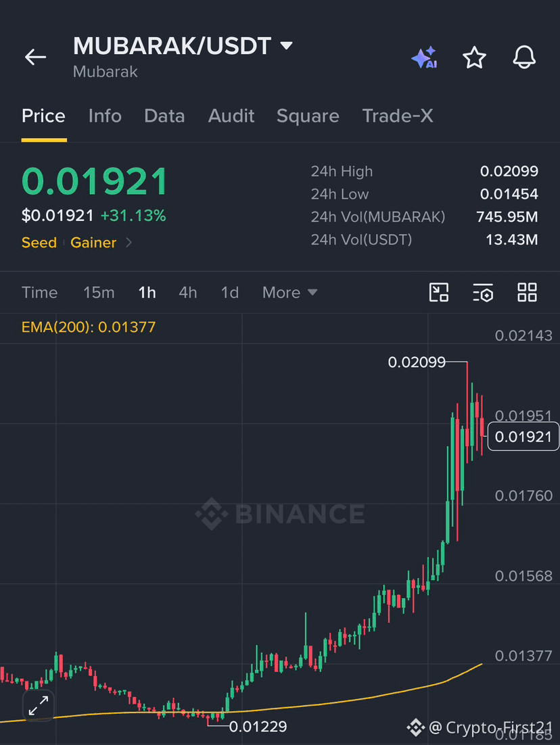Select the 15m chart interval
Screen dimensions: 560x745
pyautogui.click(x=99, y=292)
